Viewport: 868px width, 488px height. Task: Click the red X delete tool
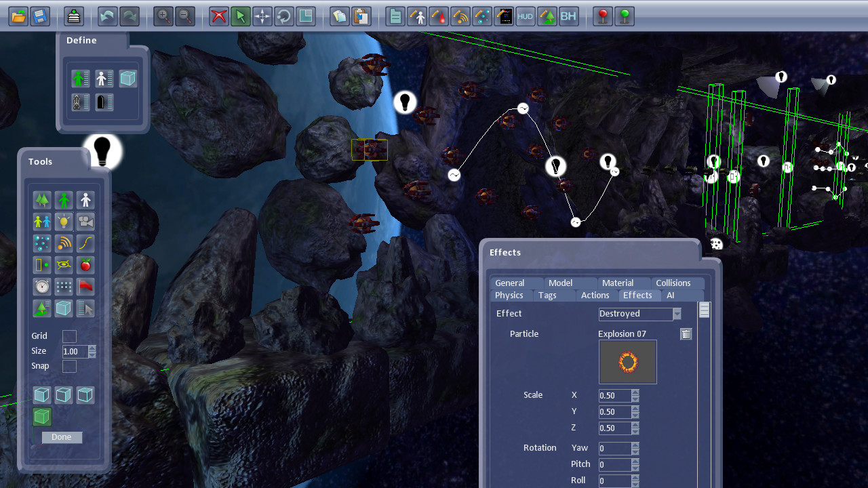tap(219, 16)
